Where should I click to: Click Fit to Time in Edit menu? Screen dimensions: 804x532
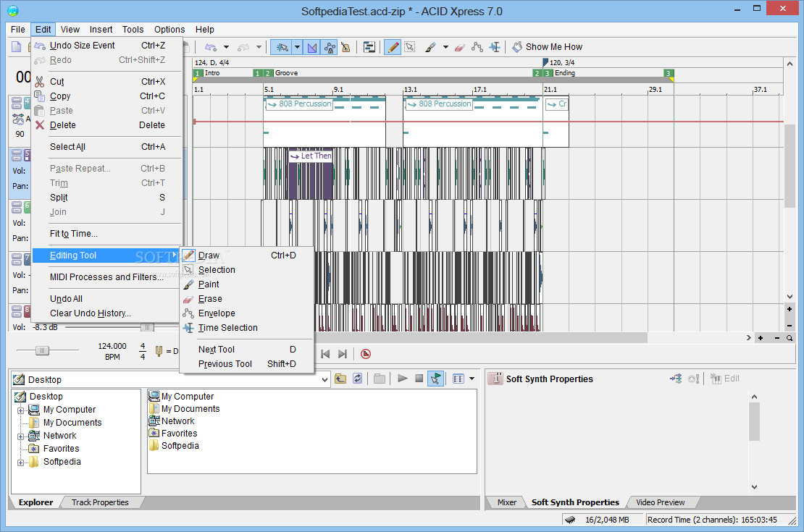[x=106, y=234]
